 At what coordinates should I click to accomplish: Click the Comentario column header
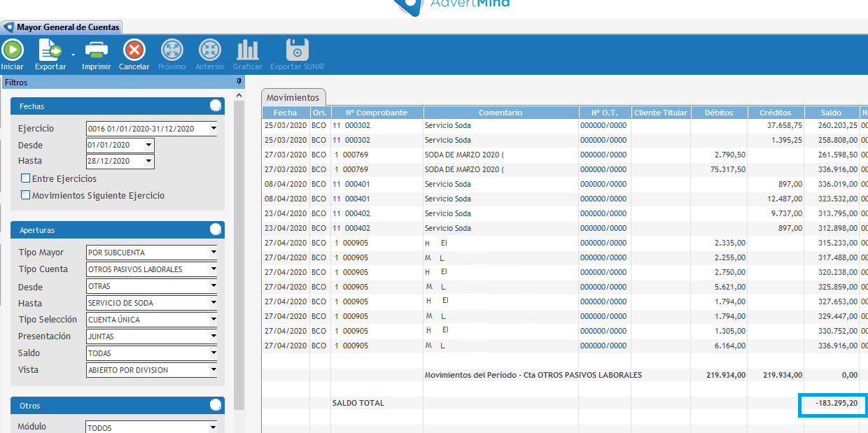coord(500,113)
